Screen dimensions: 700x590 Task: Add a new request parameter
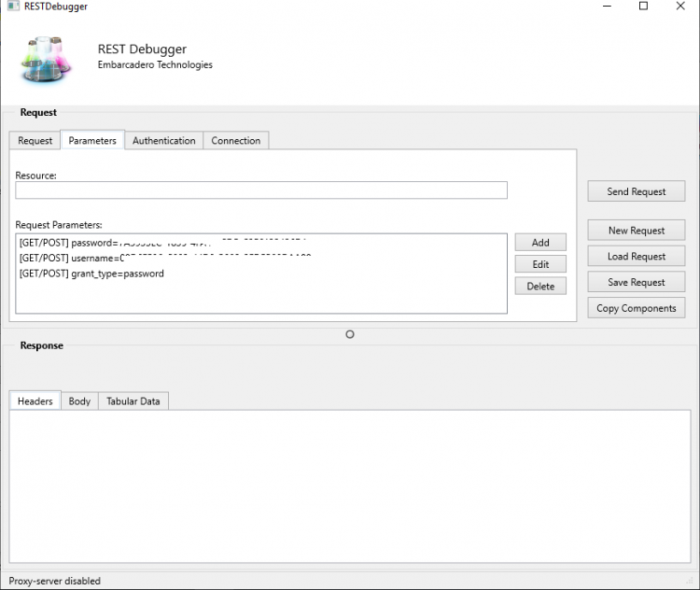pos(540,242)
